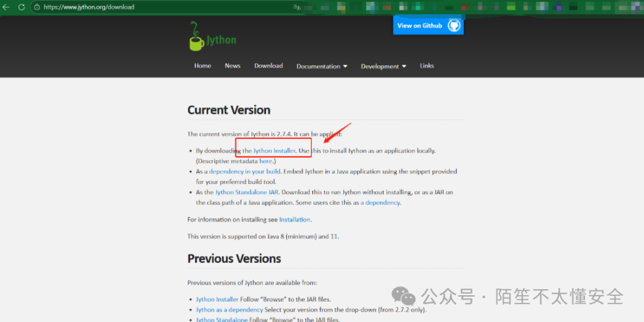The height and width of the screenshot is (322, 644).
Task: Click the browser back arrow
Action: tap(6, 7)
